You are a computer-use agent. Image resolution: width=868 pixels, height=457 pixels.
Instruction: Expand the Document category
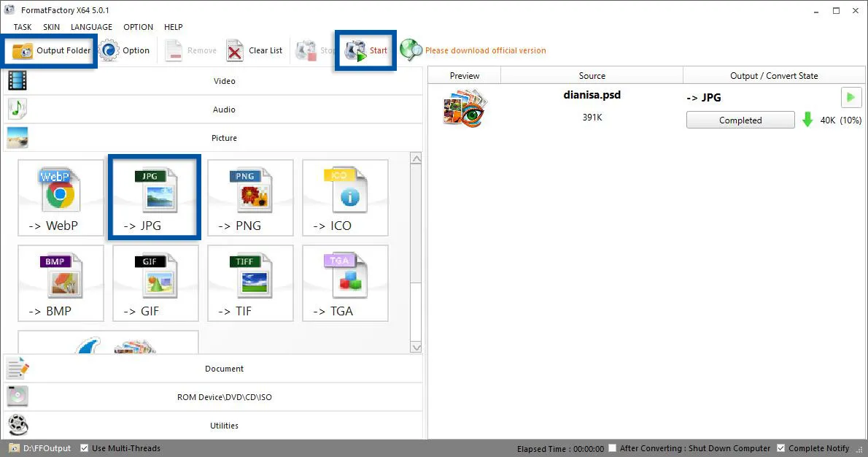click(224, 368)
